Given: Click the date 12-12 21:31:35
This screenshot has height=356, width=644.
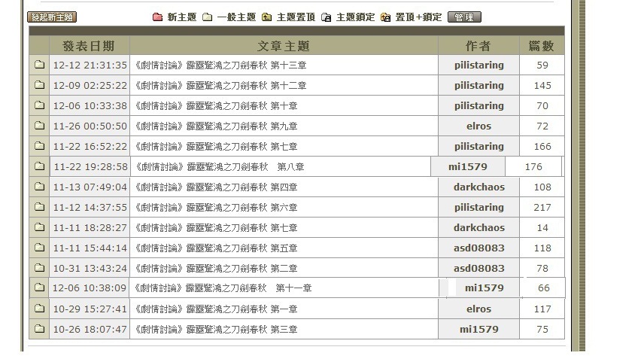Looking at the screenshot, I should tap(90, 65).
